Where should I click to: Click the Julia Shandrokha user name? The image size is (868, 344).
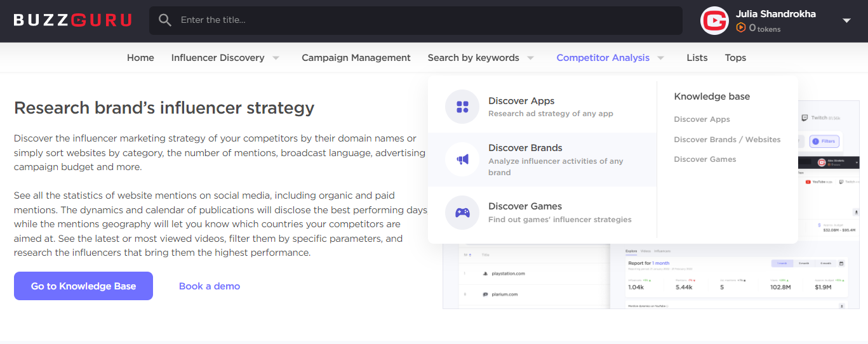(x=775, y=14)
